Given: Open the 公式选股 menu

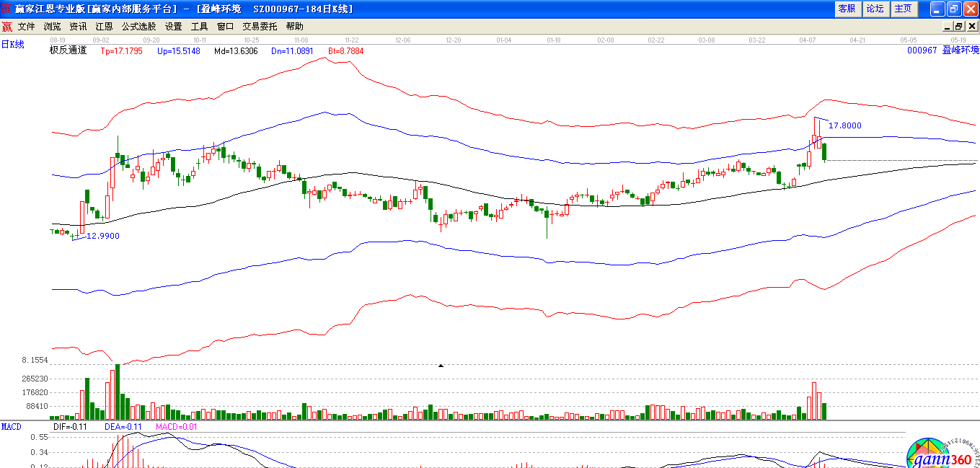Looking at the screenshot, I should (x=138, y=26).
